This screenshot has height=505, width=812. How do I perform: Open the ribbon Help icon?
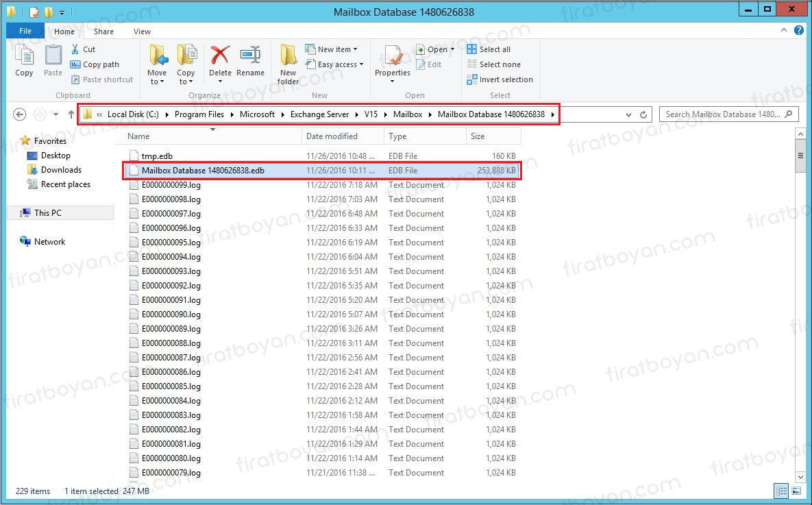pyautogui.click(x=799, y=31)
